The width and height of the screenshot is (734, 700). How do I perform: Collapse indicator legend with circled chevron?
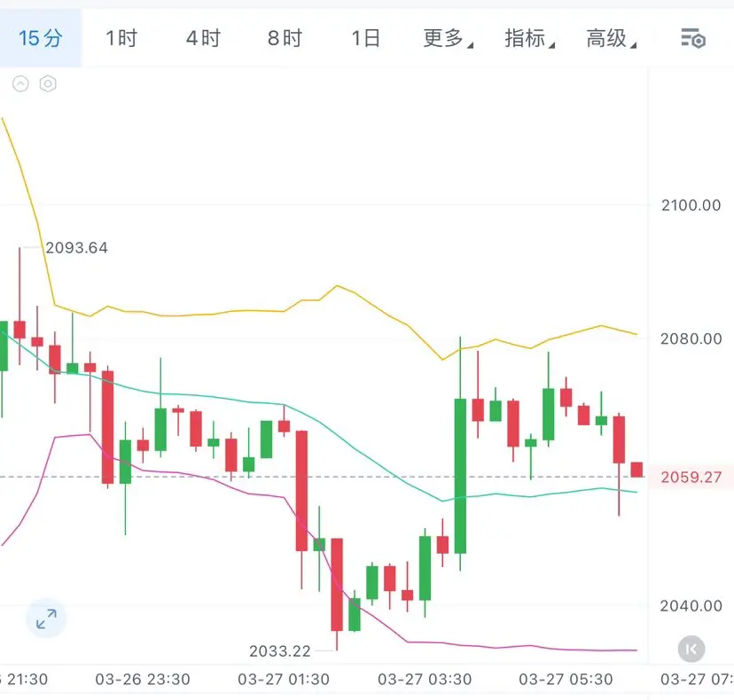[21, 84]
